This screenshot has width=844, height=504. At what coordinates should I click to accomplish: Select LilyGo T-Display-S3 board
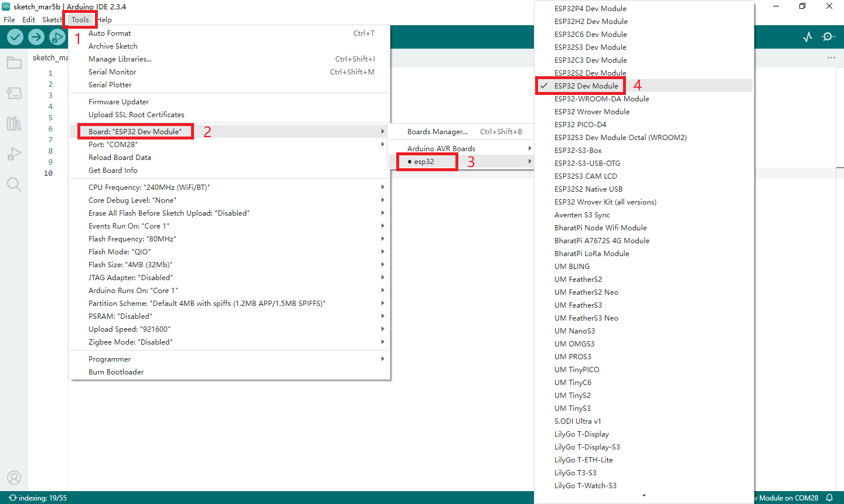coord(644,447)
